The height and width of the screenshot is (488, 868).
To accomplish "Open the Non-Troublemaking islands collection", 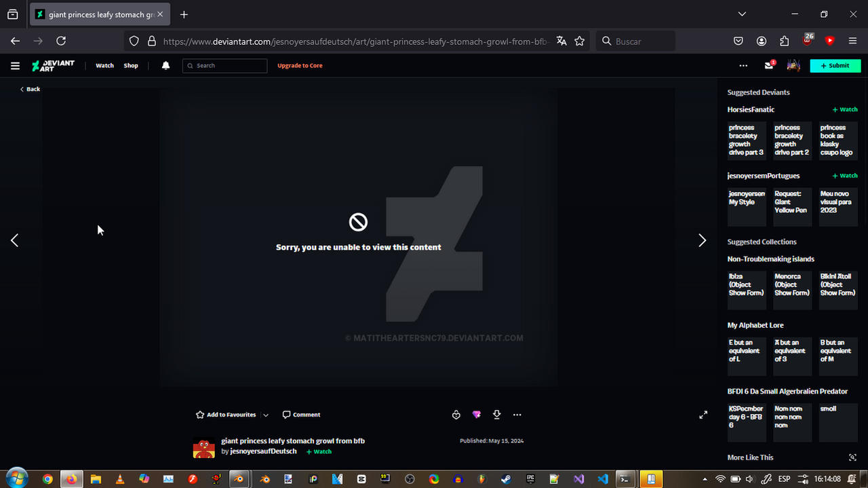I will pos(770,259).
